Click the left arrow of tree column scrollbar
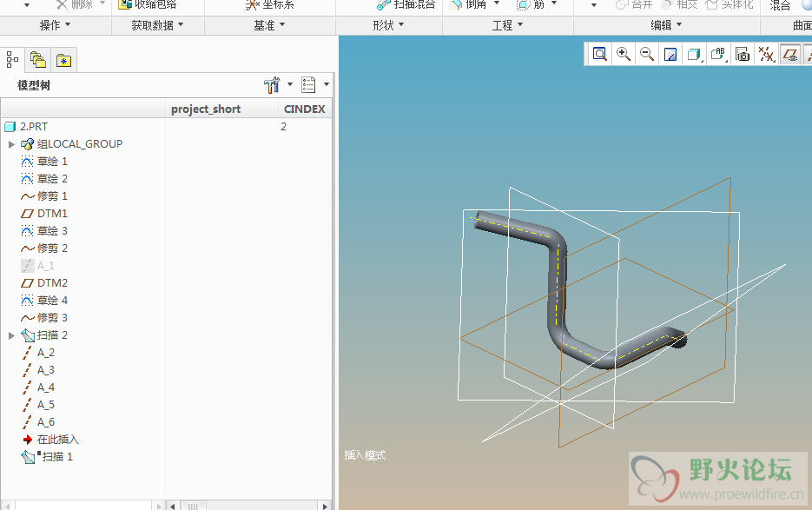 173,506
